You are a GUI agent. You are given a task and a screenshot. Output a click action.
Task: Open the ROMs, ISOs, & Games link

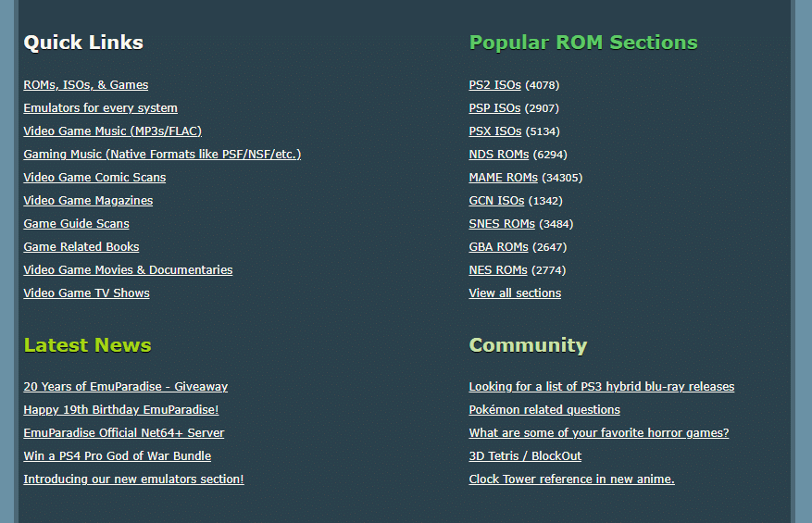(85, 85)
